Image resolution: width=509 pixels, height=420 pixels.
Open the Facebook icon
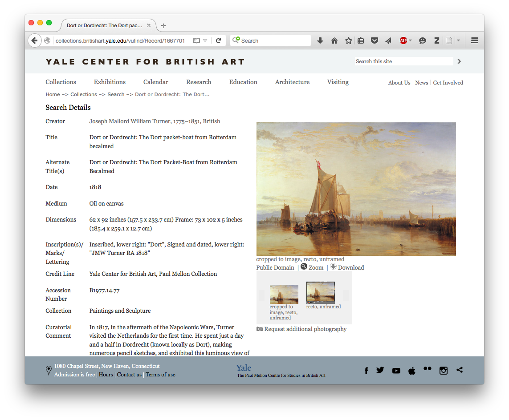tap(366, 370)
